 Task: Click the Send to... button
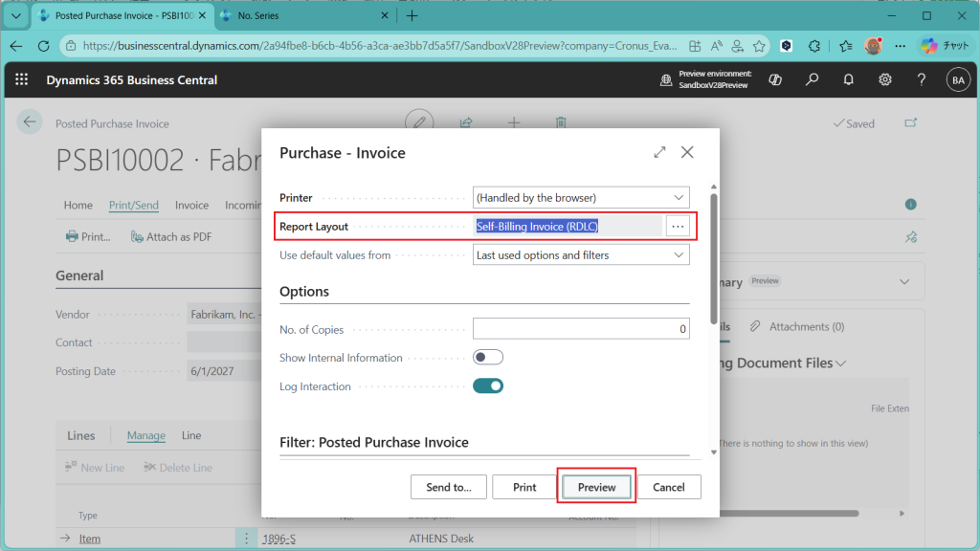pyautogui.click(x=449, y=487)
